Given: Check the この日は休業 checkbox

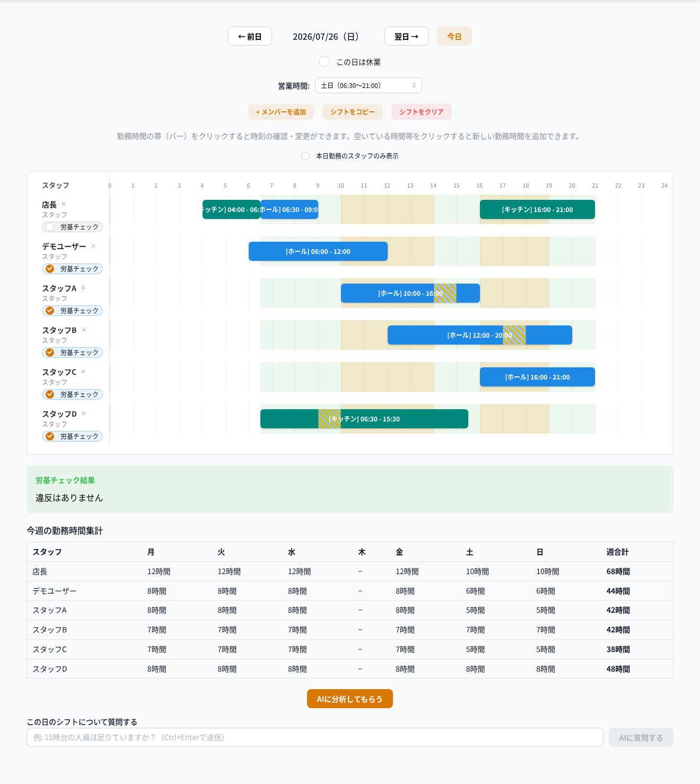Looking at the screenshot, I should coord(325,61).
